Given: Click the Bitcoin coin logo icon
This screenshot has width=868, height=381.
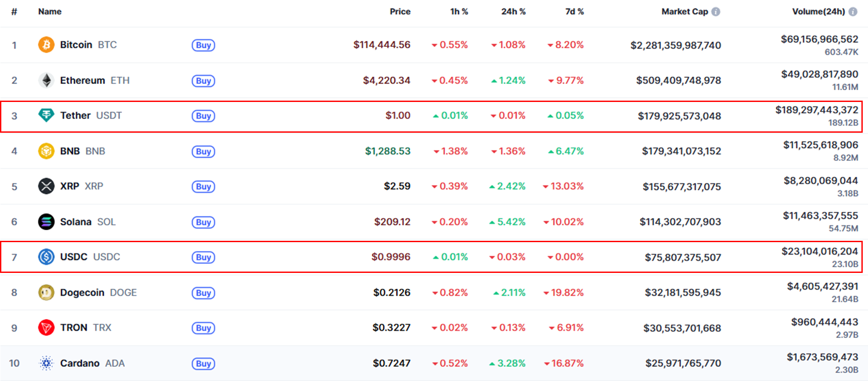Looking at the screenshot, I should tap(46, 45).
